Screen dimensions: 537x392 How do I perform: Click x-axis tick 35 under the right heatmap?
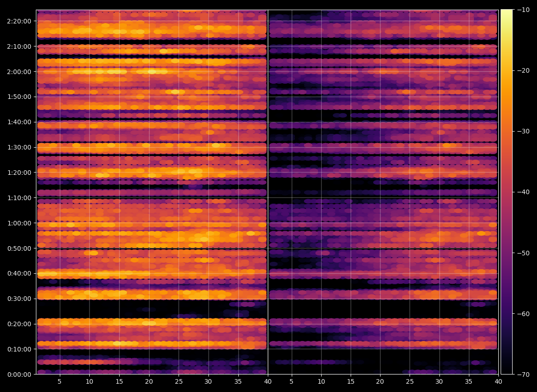coord(469,381)
